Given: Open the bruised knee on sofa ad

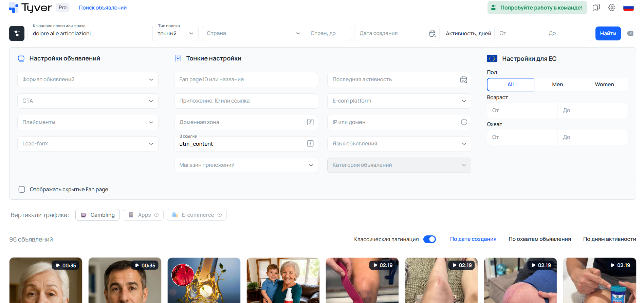Looking at the screenshot, I should point(520,280).
